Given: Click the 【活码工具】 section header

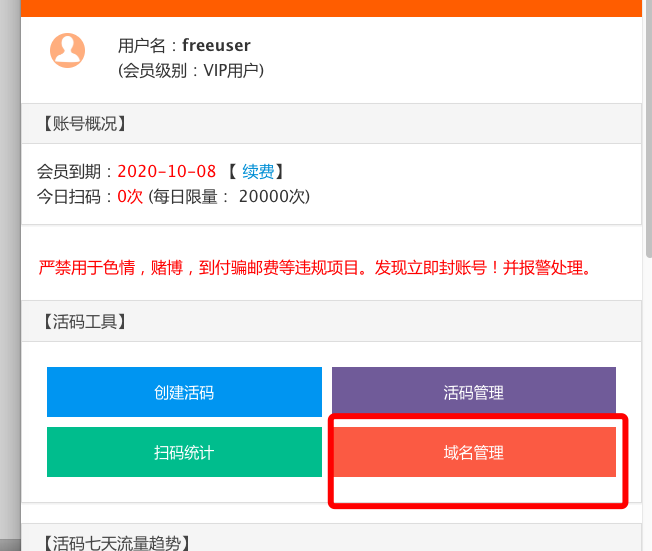Looking at the screenshot, I should [x=85, y=321].
